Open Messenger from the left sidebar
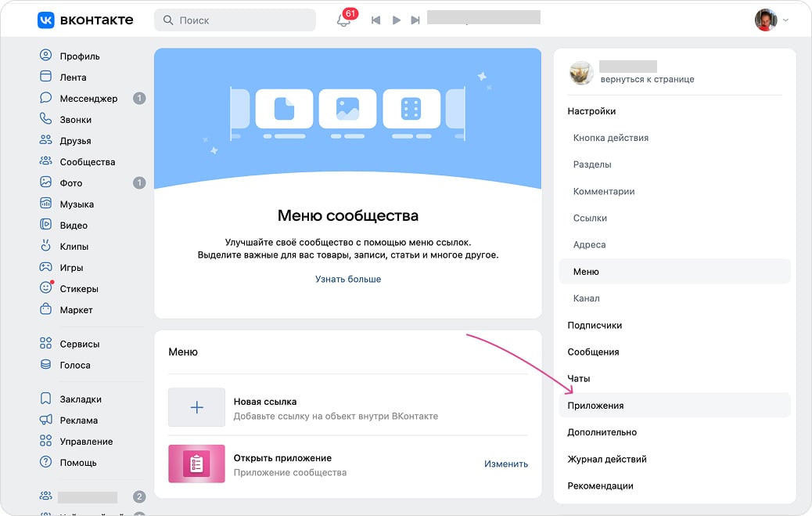 coord(88,99)
